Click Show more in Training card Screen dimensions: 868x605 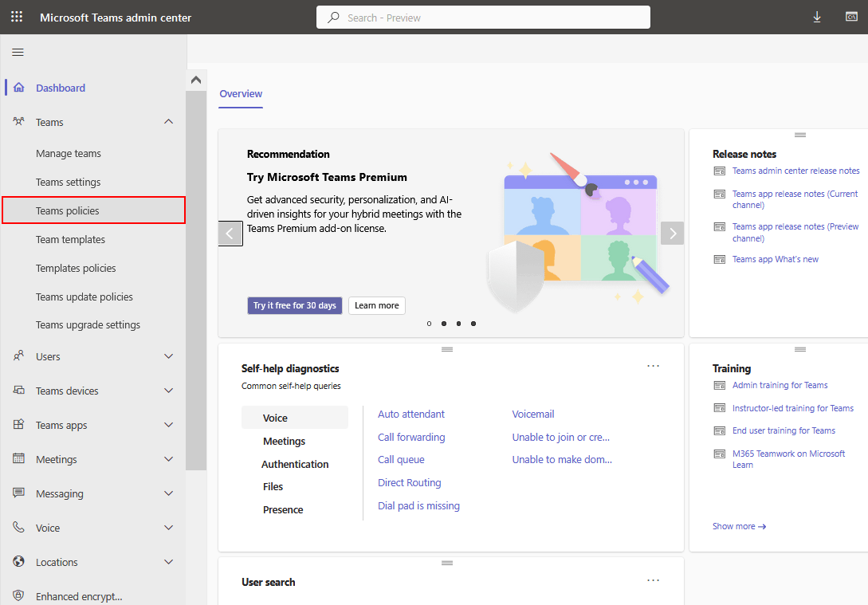(739, 526)
